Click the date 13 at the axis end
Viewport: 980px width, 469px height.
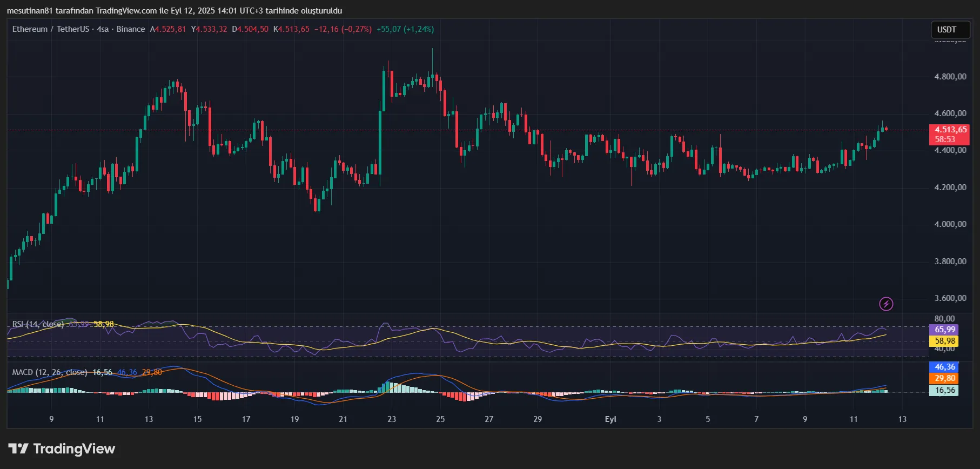point(902,419)
